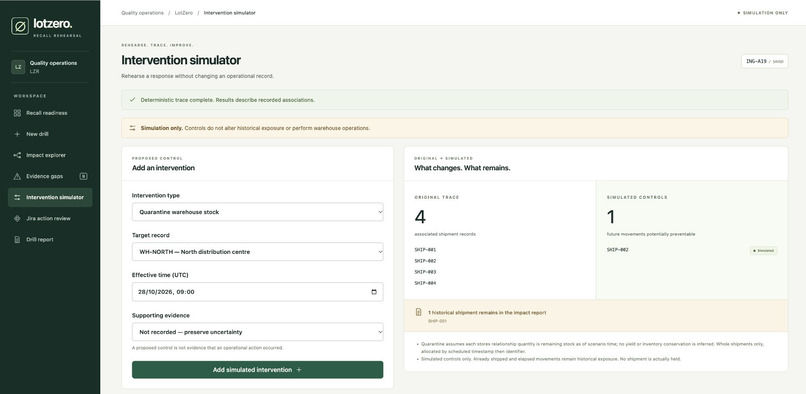
Task: Click the Intervention simulator sliders icon
Action: (x=17, y=198)
